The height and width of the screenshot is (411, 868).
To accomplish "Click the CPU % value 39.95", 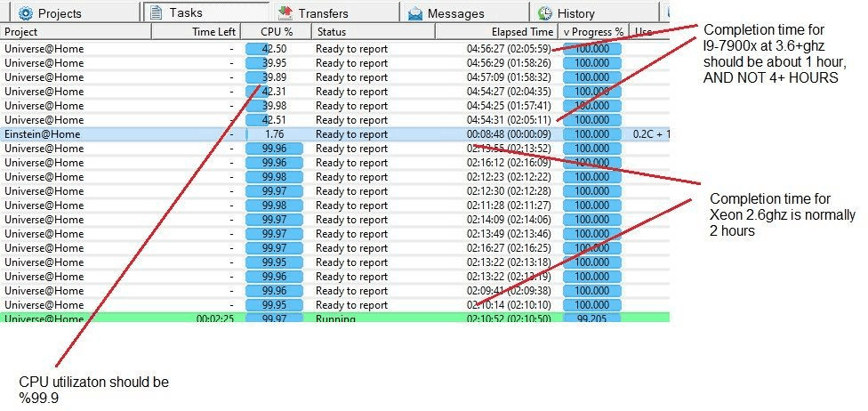I will (x=274, y=63).
